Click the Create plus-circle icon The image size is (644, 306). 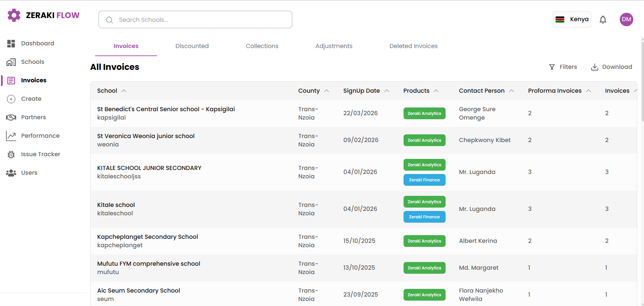[x=11, y=99]
